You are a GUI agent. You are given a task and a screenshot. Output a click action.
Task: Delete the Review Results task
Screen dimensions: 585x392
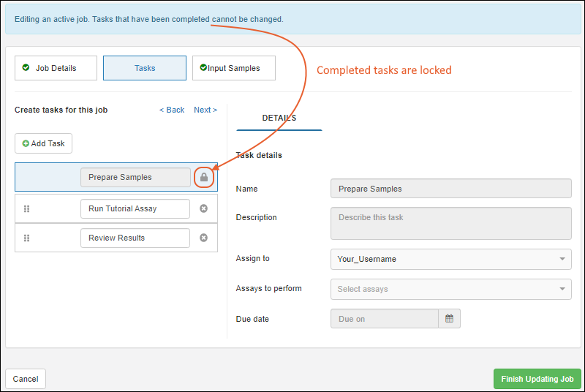[x=204, y=238]
